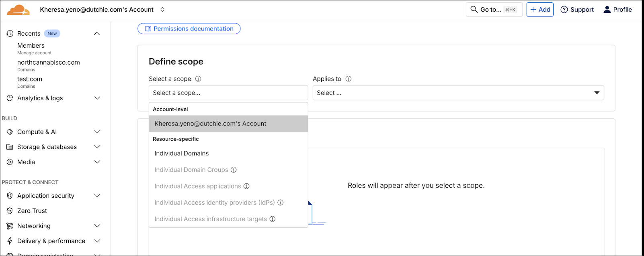The height and width of the screenshot is (256, 644).
Task: Open the Support menu
Action: click(x=577, y=10)
